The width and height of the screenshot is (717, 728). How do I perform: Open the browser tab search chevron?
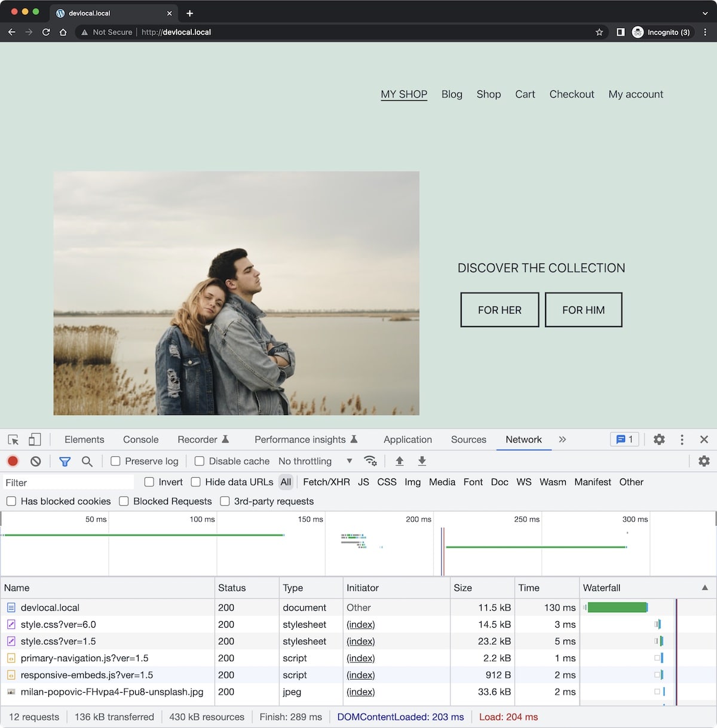(705, 13)
